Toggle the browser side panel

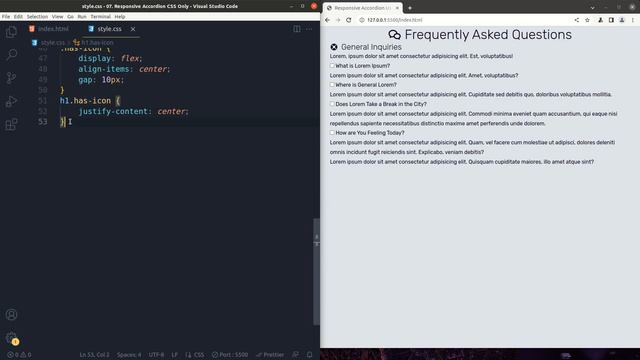pos(611,20)
